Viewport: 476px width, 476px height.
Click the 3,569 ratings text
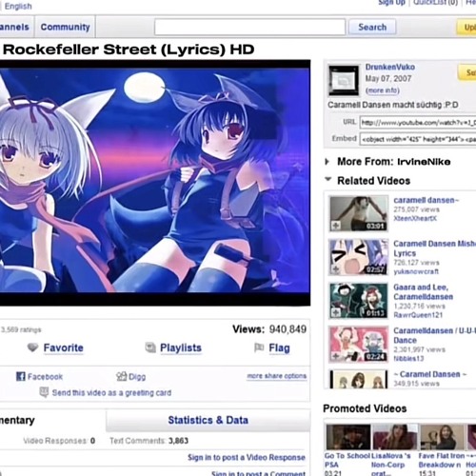click(x=21, y=329)
